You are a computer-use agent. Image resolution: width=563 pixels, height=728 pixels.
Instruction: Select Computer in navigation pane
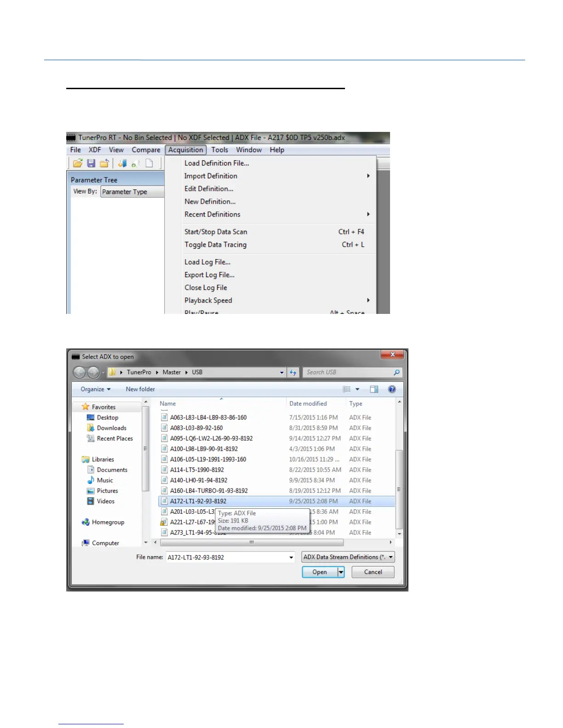pyautogui.click(x=105, y=543)
